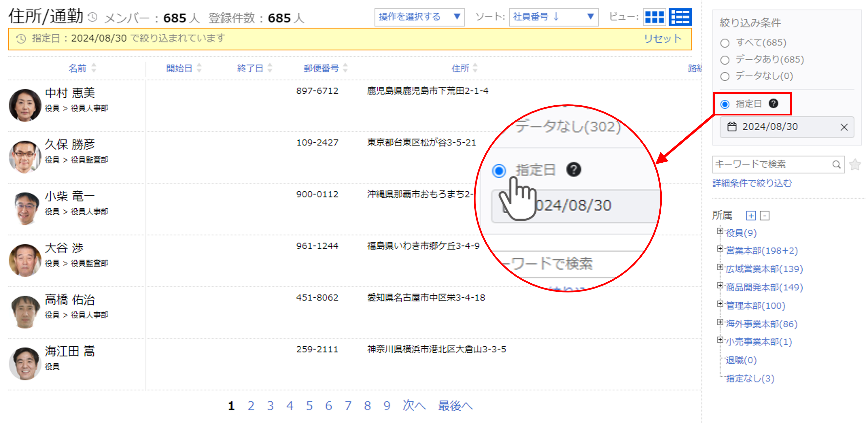Expand the 商品開発本部(149) tree node

coord(720,286)
